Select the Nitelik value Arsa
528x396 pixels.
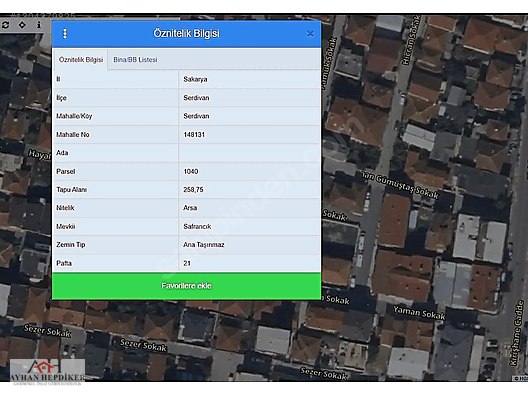190,208
